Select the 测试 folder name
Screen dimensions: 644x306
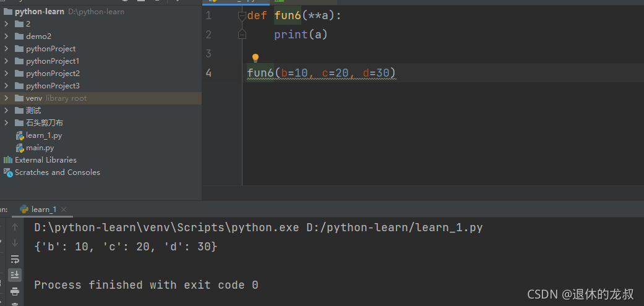[33, 110]
